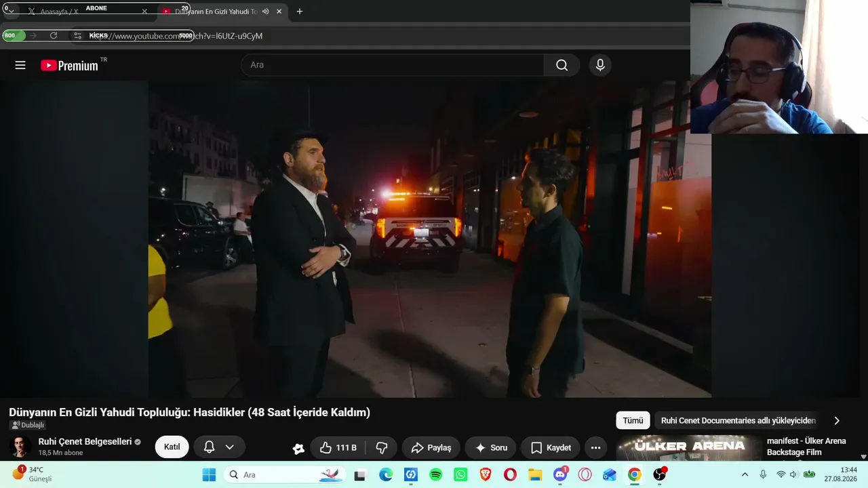Click the page scrollbar down arrow

click(x=863, y=457)
